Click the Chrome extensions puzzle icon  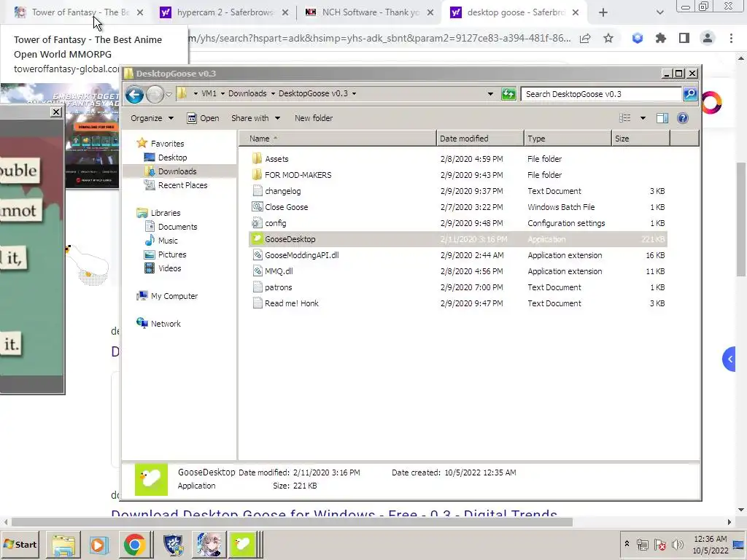[661, 38]
